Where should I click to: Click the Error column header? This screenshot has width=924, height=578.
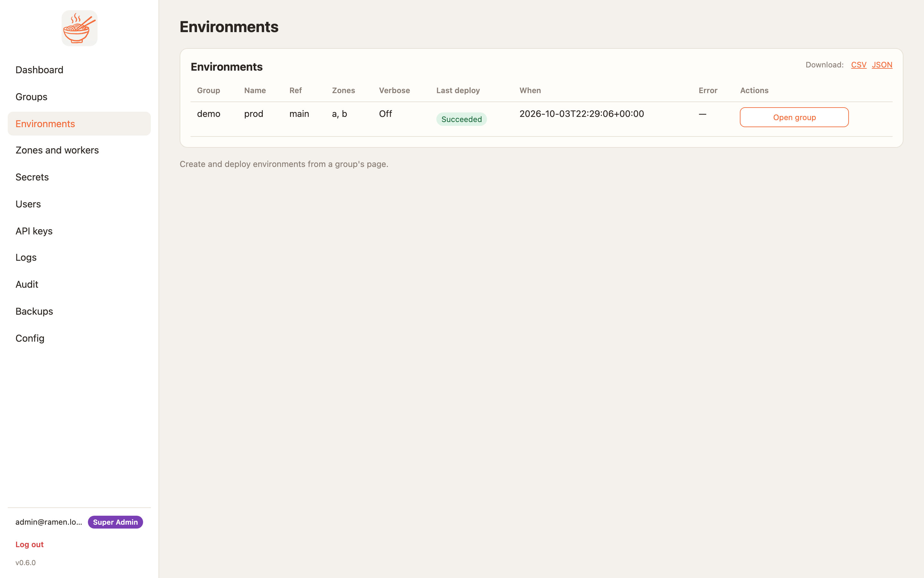click(x=708, y=91)
